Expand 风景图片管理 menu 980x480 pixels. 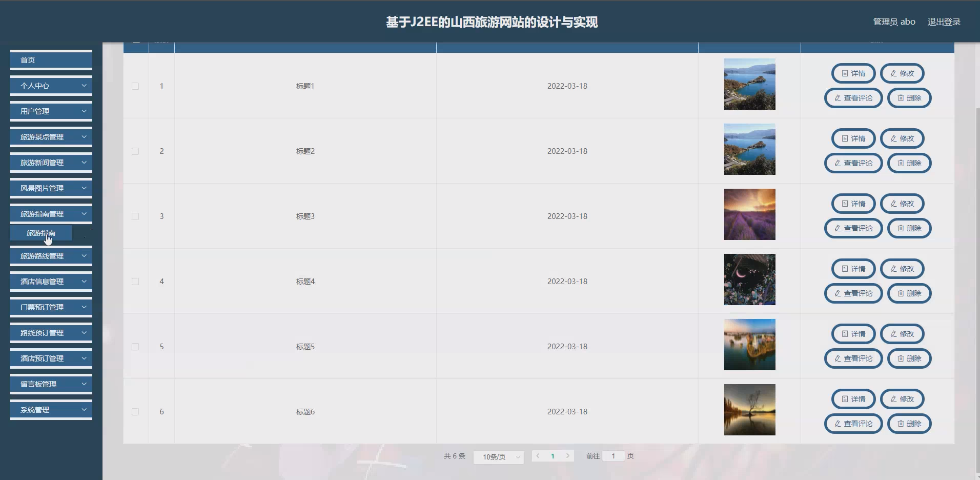51,188
